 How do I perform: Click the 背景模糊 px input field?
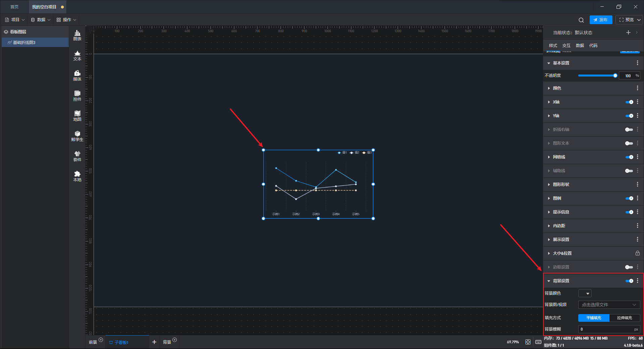point(609,329)
